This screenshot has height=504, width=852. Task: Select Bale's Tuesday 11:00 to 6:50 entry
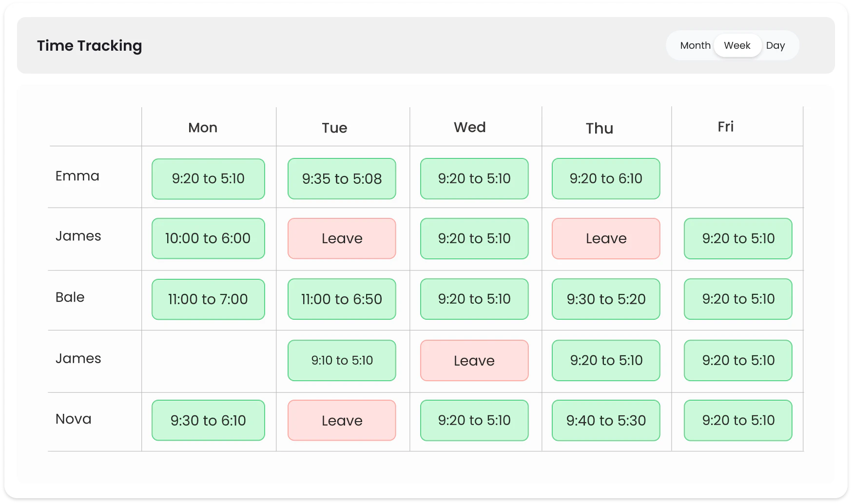(342, 299)
